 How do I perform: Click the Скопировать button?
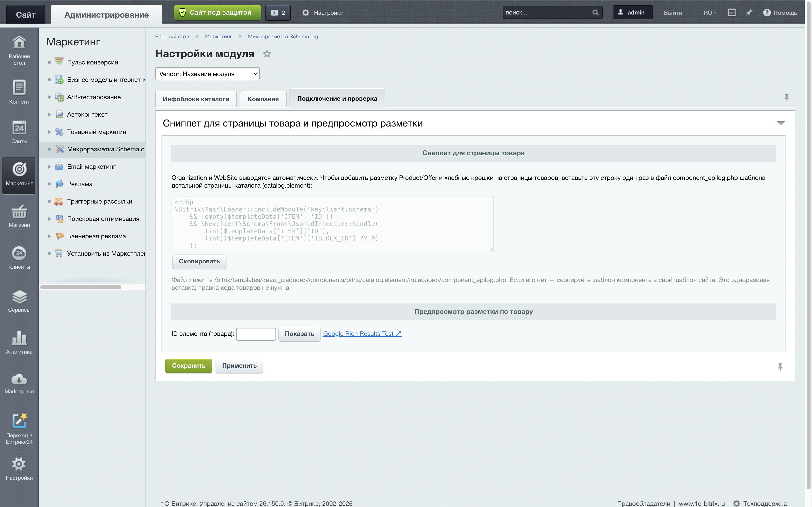[x=199, y=261]
